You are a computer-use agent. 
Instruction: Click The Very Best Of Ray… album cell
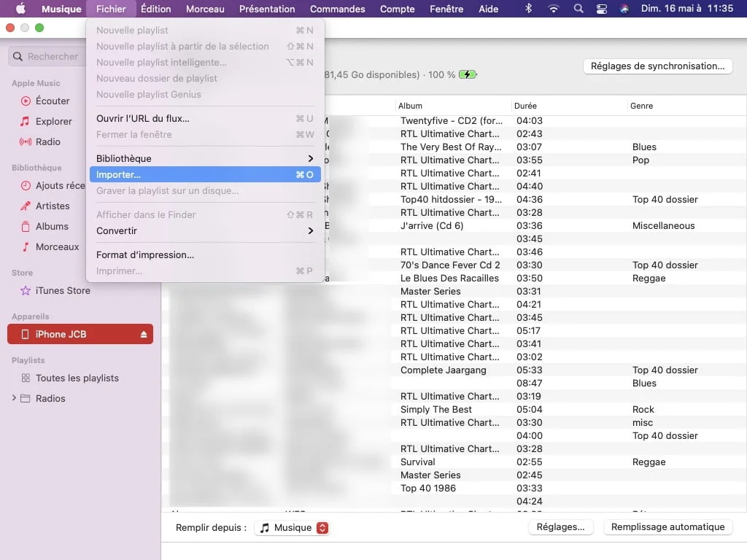(451, 147)
